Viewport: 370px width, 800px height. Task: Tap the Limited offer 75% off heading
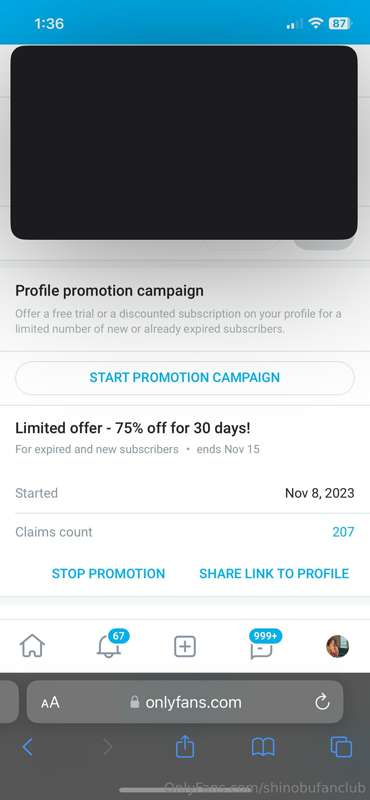click(x=133, y=428)
